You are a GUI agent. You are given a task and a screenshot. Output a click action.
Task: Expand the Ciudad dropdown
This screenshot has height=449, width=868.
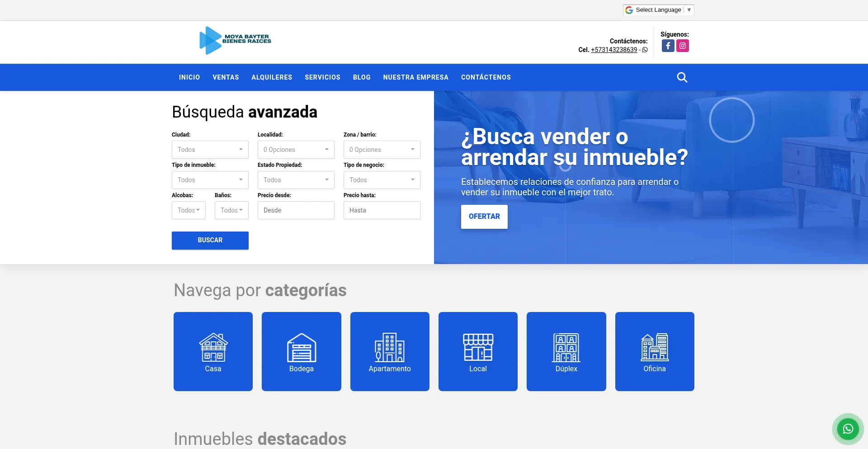pyautogui.click(x=210, y=150)
